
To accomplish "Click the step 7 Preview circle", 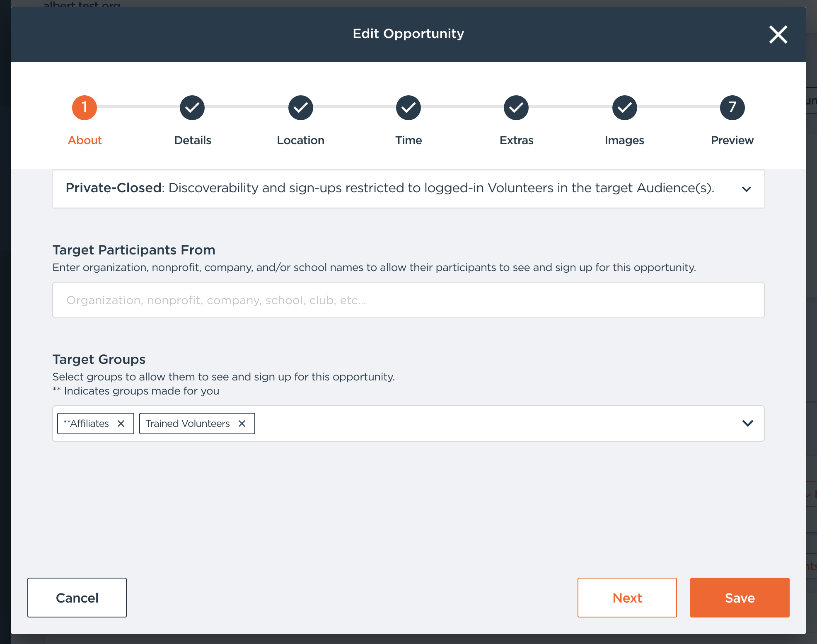I will tap(732, 108).
